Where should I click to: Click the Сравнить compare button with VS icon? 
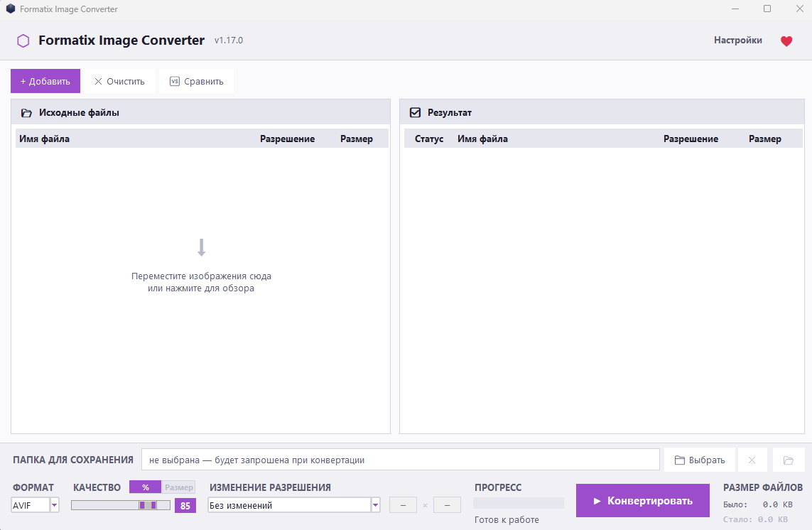196,81
